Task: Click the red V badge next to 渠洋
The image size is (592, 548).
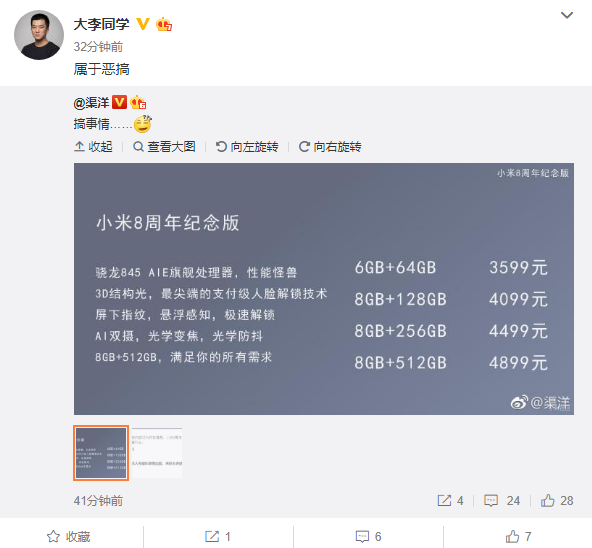Action: coord(119,102)
